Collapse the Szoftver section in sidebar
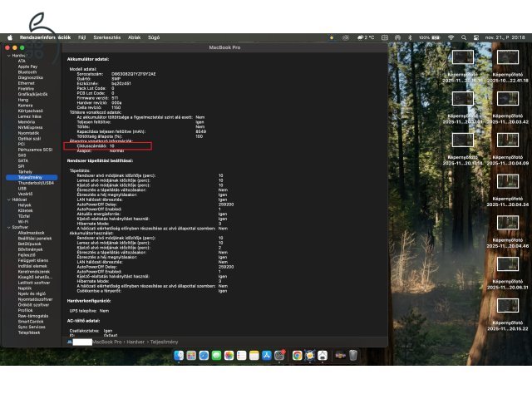This screenshot has height=399, width=532. pyautogui.click(x=8, y=227)
